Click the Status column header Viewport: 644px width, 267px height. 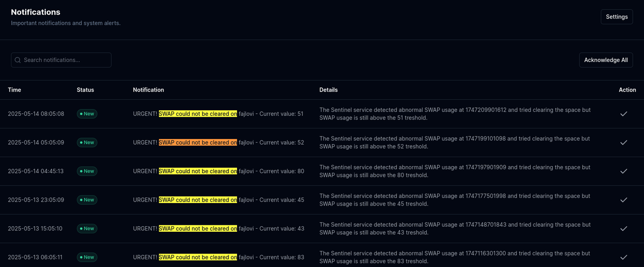coord(86,90)
